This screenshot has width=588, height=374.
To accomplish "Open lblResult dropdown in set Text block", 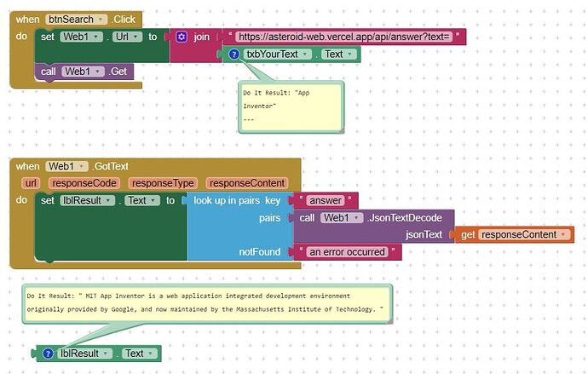I will click(88, 200).
